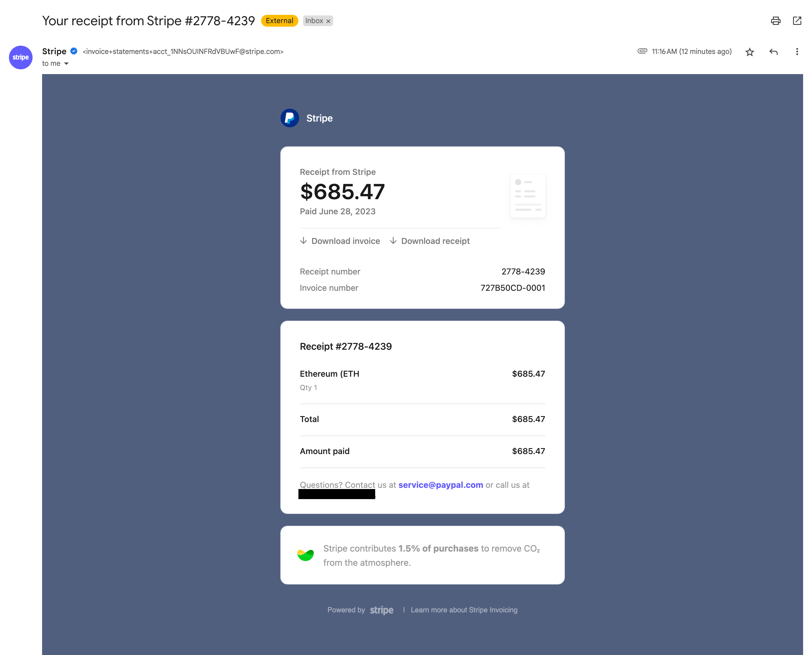Click the yellow External label tag
Viewport: 812px width, 655px height.
click(279, 21)
